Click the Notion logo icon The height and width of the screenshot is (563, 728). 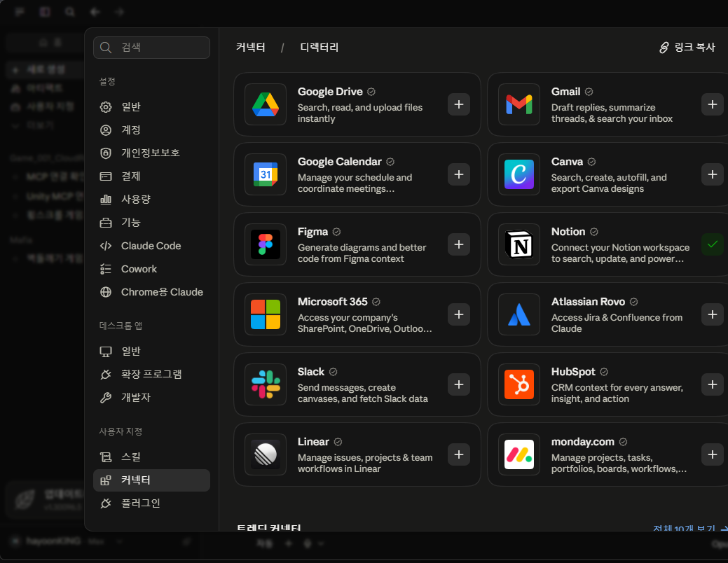[x=519, y=244]
